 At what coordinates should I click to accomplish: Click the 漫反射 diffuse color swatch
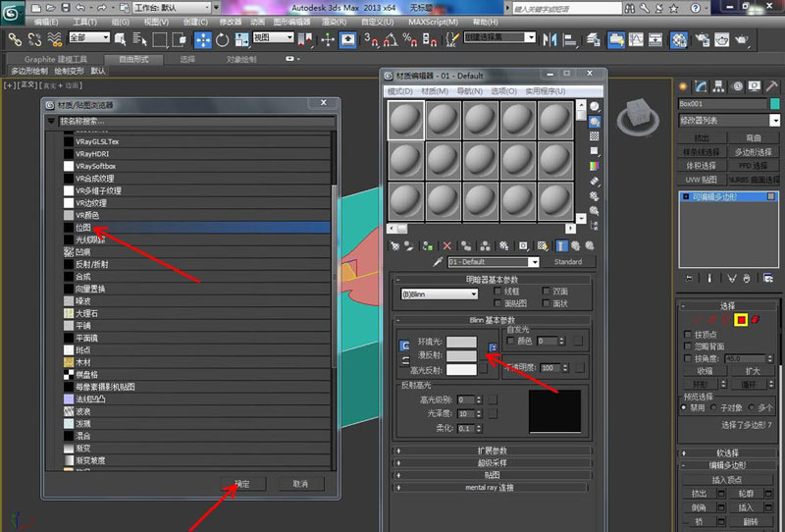(461, 355)
